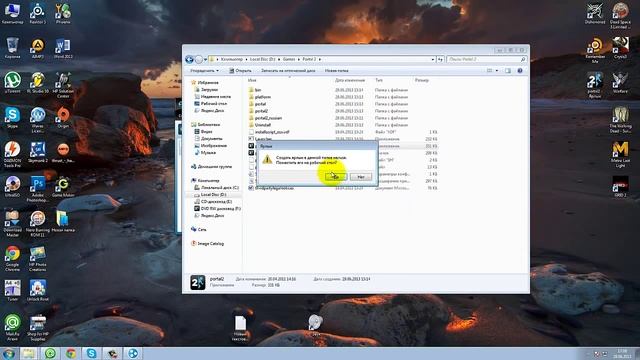Open the address bar history dropdown
The image size is (640, 360).
pos(433,60)
